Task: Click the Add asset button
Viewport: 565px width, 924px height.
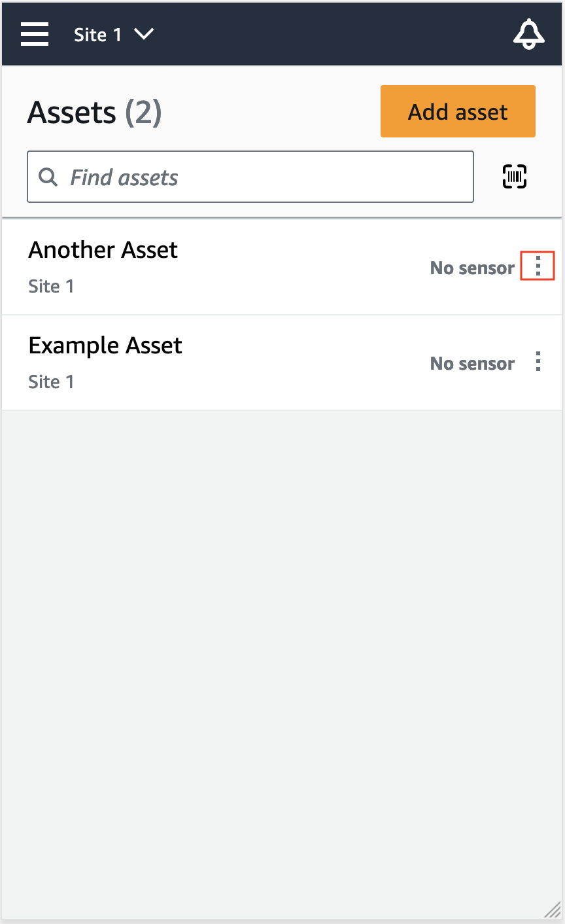Action: click(457, 111)
